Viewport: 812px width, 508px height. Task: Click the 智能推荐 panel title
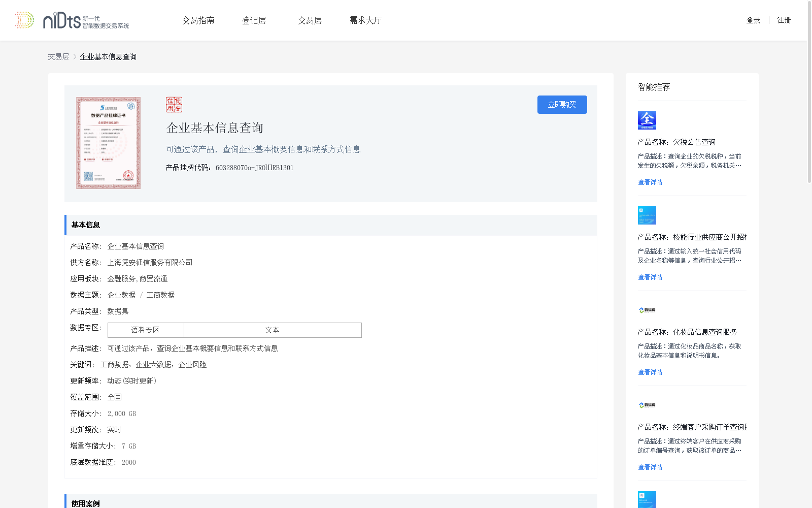tap(654, 87)
